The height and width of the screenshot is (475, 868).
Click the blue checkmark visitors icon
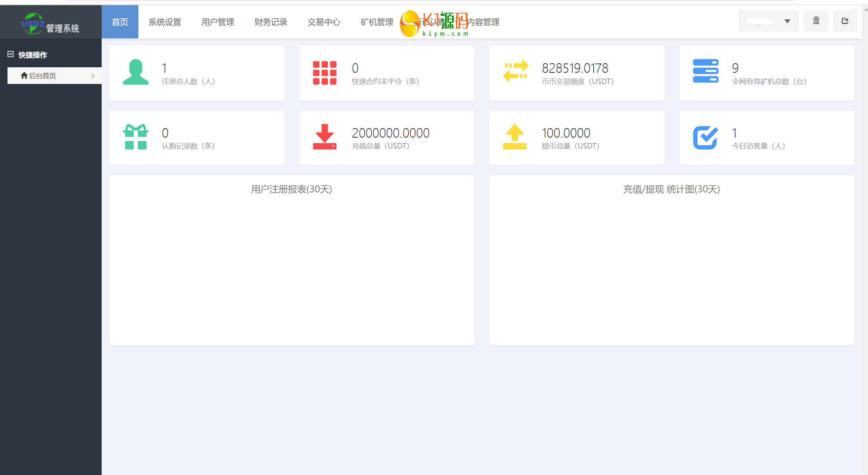tap(705, 137)
